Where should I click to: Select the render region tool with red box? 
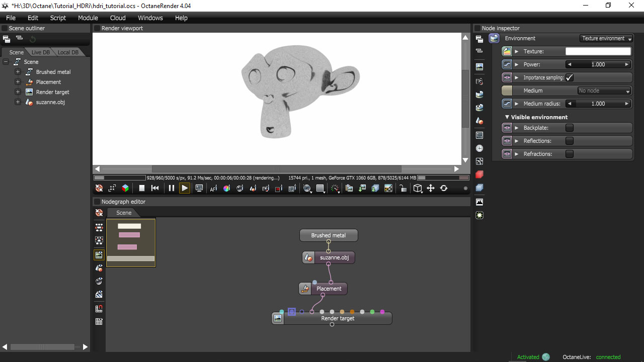tap(279, 188)
